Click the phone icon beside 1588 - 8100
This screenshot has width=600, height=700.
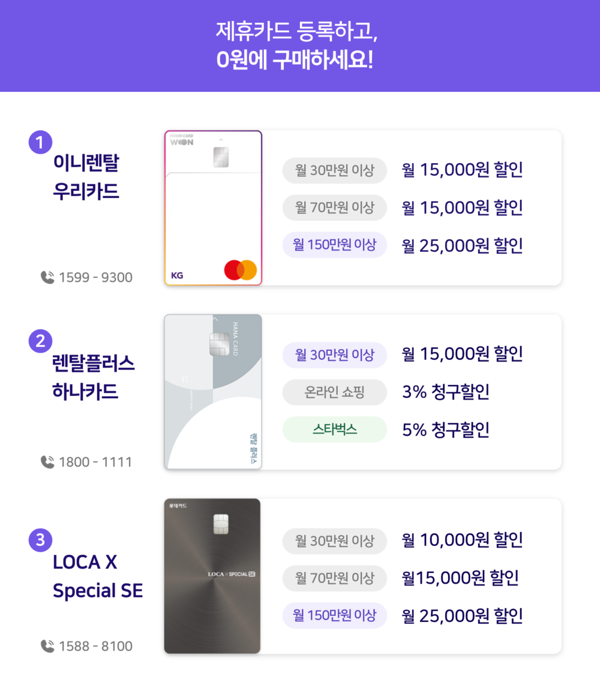(x=47, y=646)
